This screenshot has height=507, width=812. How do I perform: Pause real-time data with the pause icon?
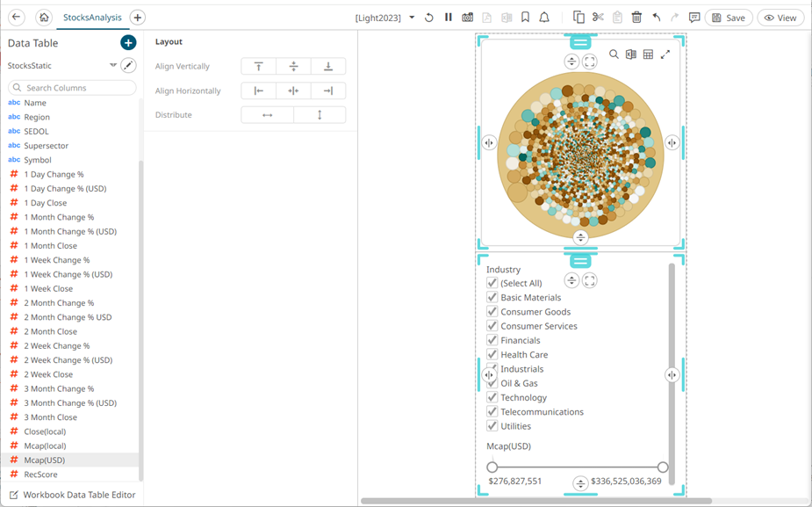click(x=449, y=18)
